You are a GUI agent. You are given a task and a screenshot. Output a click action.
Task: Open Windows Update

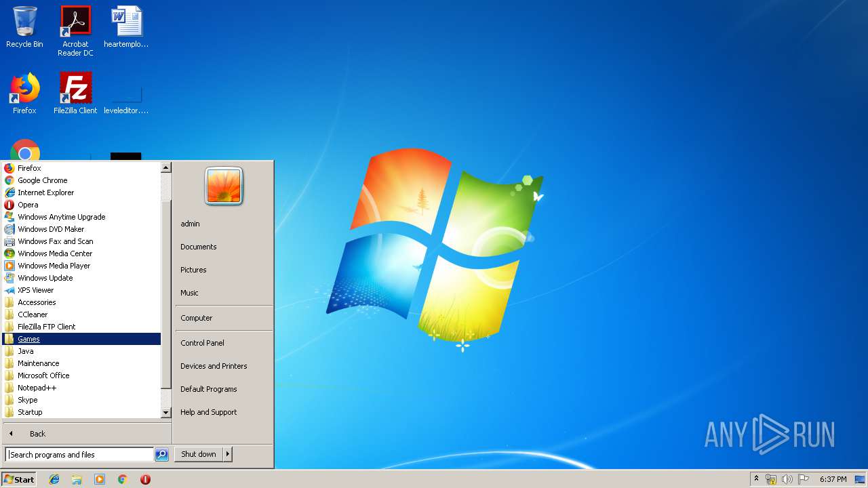point(81,278)
